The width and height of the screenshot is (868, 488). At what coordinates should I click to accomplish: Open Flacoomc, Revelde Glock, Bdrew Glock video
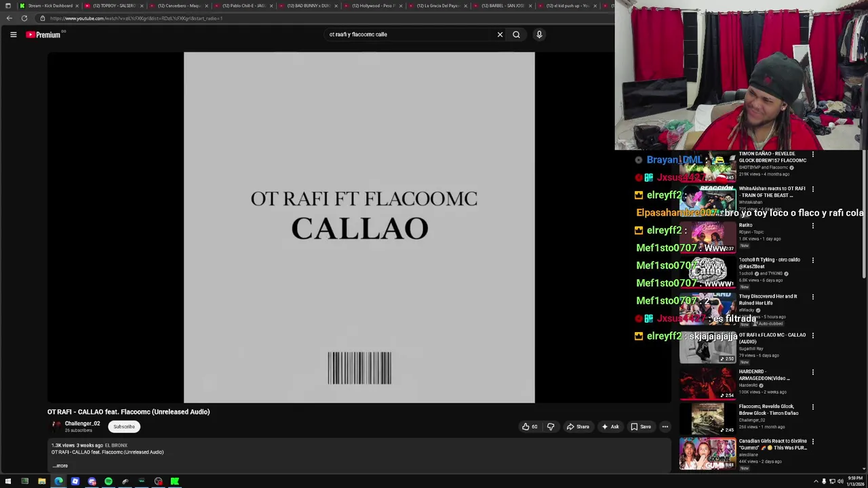[x=768, y=409]
